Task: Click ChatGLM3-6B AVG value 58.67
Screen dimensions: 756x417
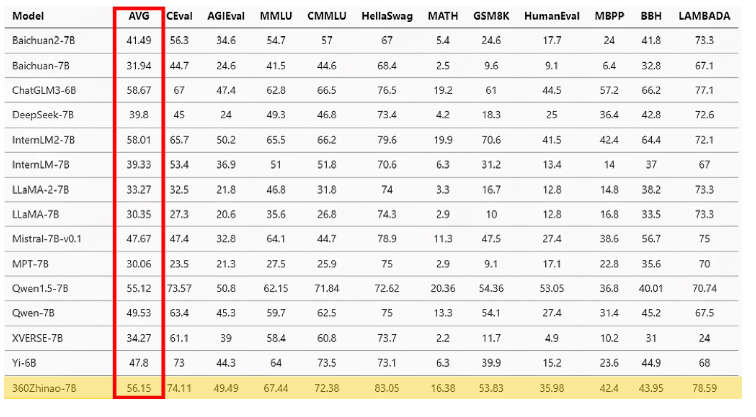Action: [x=139, y=90]
